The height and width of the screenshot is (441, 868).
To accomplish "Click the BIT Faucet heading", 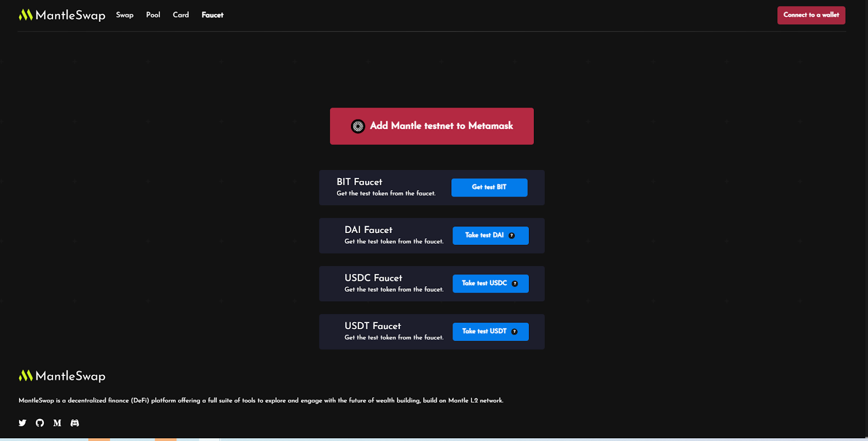I will tap(359, 182).
